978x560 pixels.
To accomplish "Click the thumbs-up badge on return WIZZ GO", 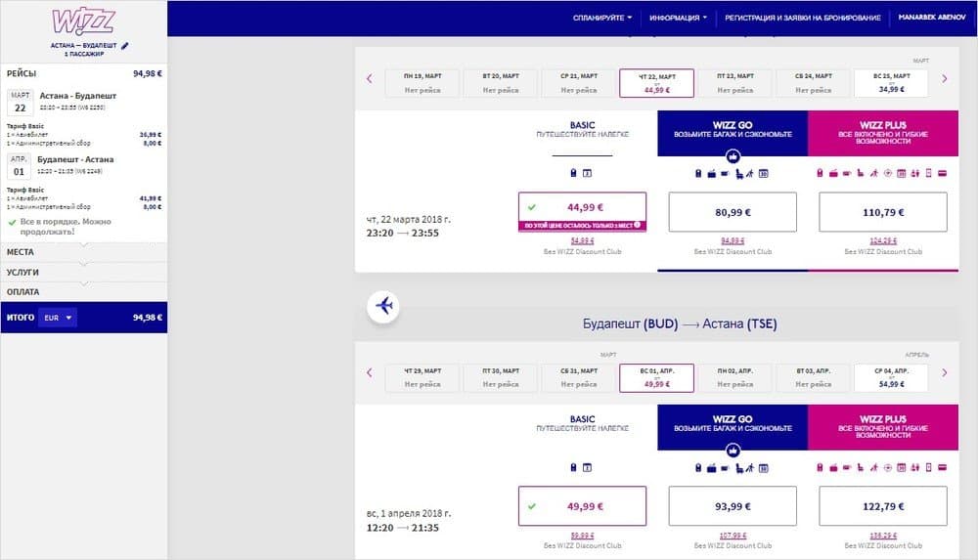I will click(x=733, y=451).
